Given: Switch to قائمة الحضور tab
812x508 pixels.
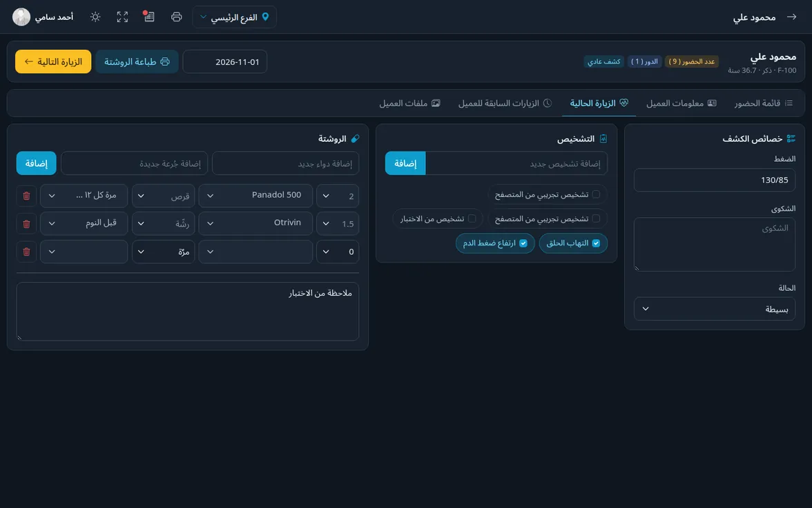Looking at the screenshot, I should point(764,103).
